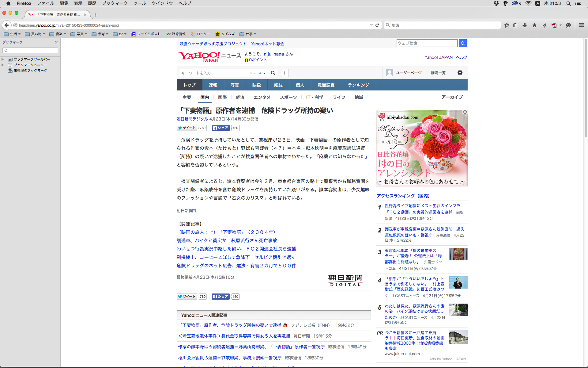
Task: Open a new tab with plus icon
Action: tap(95, 15)
